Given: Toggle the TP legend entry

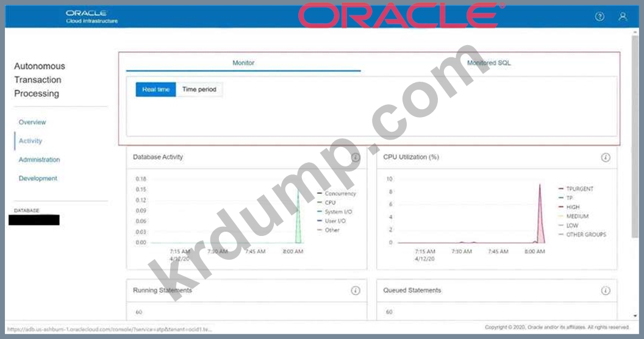Looking at the screenshot, I should (x=565, y=198).
